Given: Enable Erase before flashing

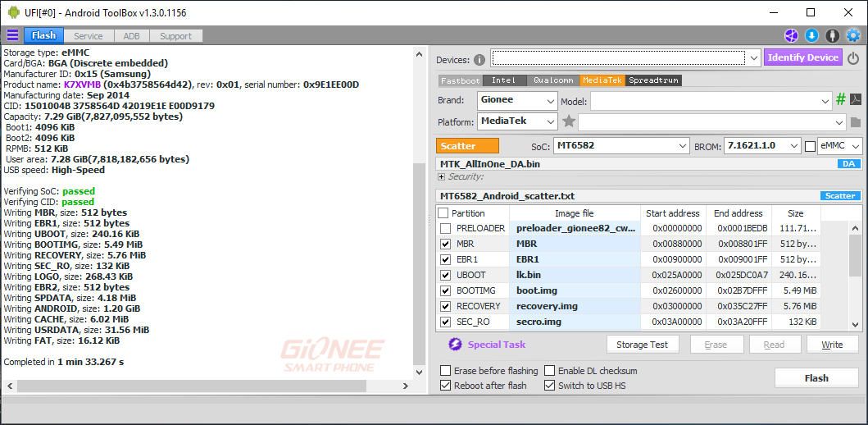Looking at the screenshot, I should pyautogui.click(x=445, y=371).
